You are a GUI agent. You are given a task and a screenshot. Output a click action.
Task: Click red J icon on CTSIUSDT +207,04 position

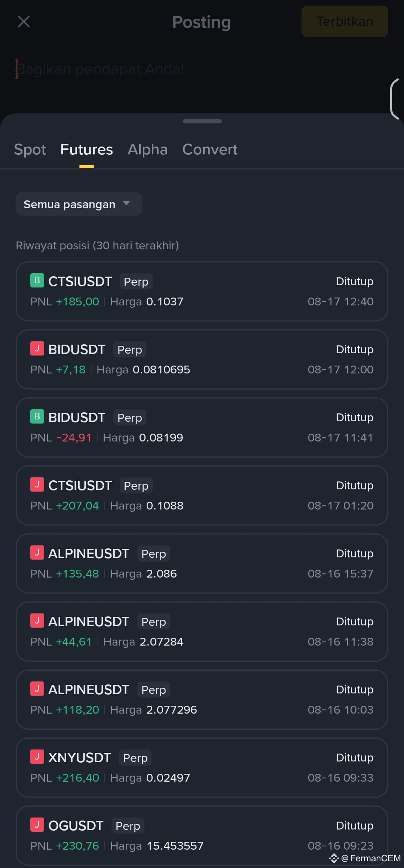[x=37, y=484]
